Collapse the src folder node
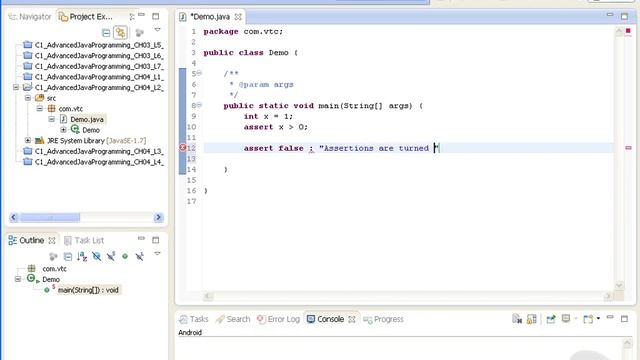640x360 pixels. [x=28, y=98]
